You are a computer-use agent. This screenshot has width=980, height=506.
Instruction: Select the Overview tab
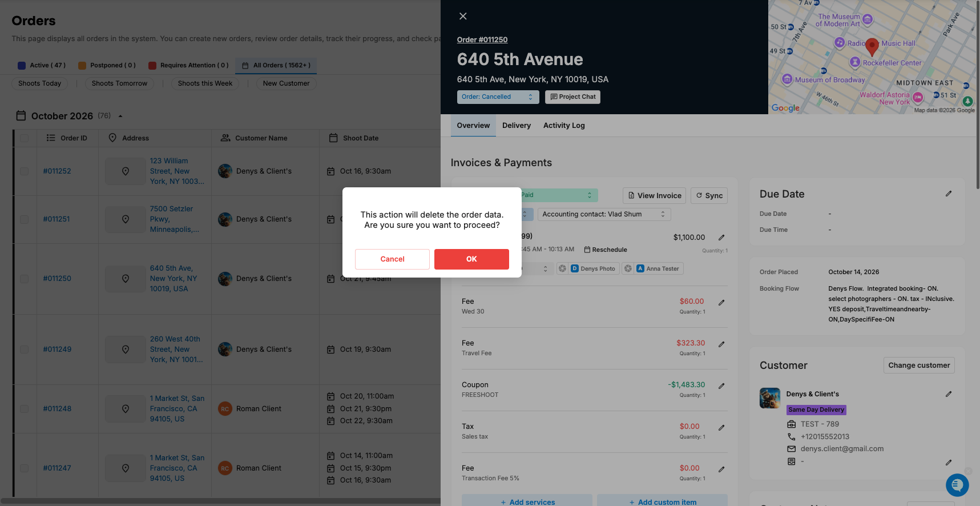(x=473, y=126)
